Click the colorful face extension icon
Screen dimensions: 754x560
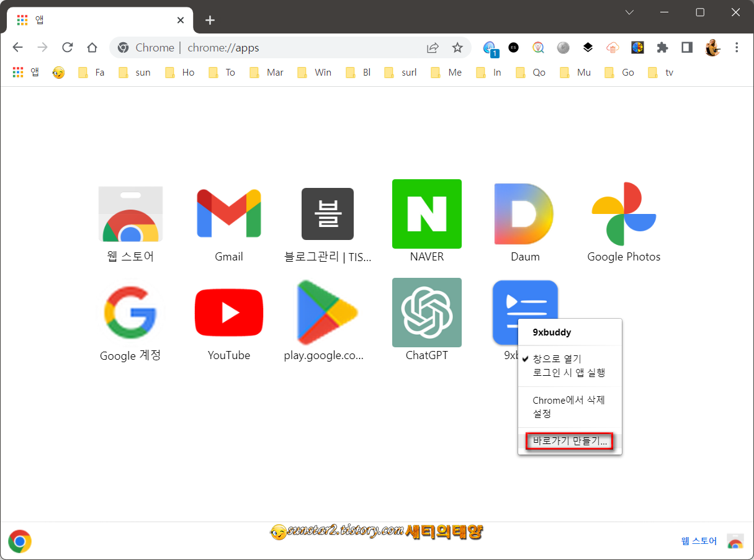point(637,48)
